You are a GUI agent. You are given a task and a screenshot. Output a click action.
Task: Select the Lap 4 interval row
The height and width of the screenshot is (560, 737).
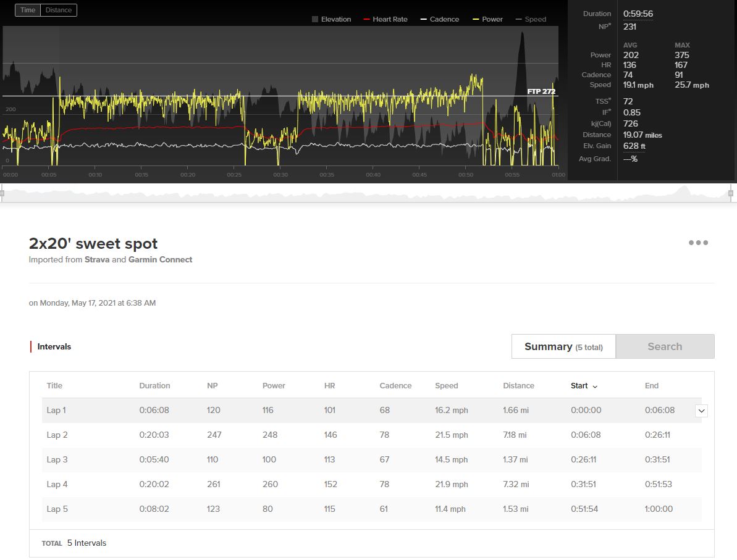pos(371,484)
